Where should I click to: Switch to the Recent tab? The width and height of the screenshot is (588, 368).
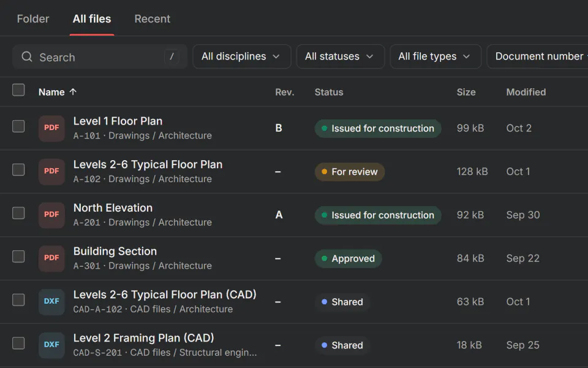(153, 19)
